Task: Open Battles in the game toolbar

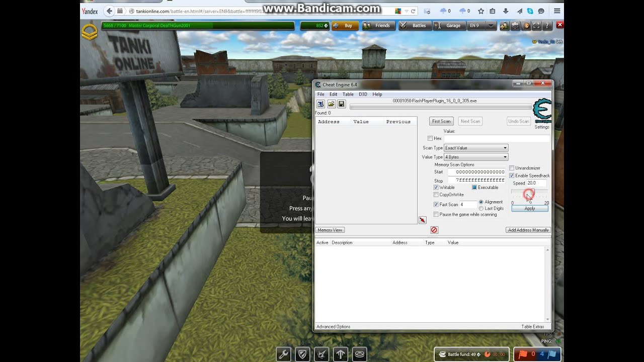Action: click(415, 26)
